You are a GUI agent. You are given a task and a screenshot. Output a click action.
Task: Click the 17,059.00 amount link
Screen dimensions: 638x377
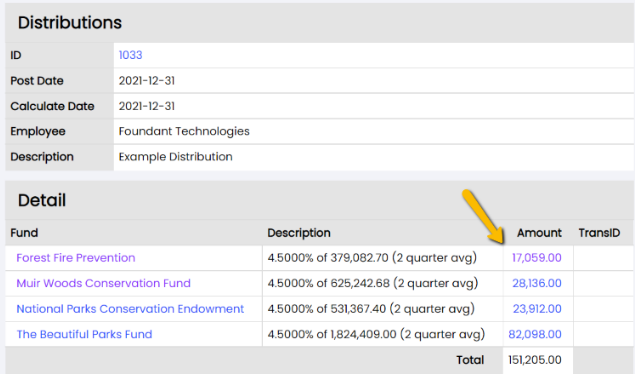(537, 258)
